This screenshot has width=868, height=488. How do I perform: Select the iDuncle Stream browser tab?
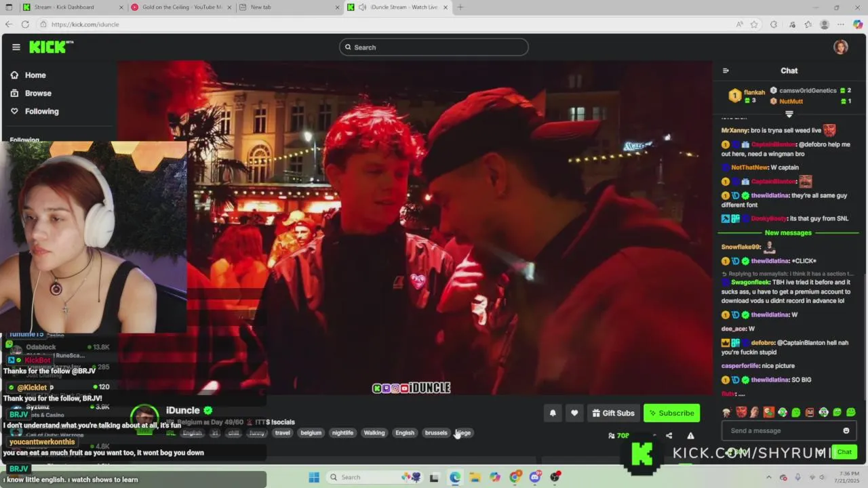(399, 7)
